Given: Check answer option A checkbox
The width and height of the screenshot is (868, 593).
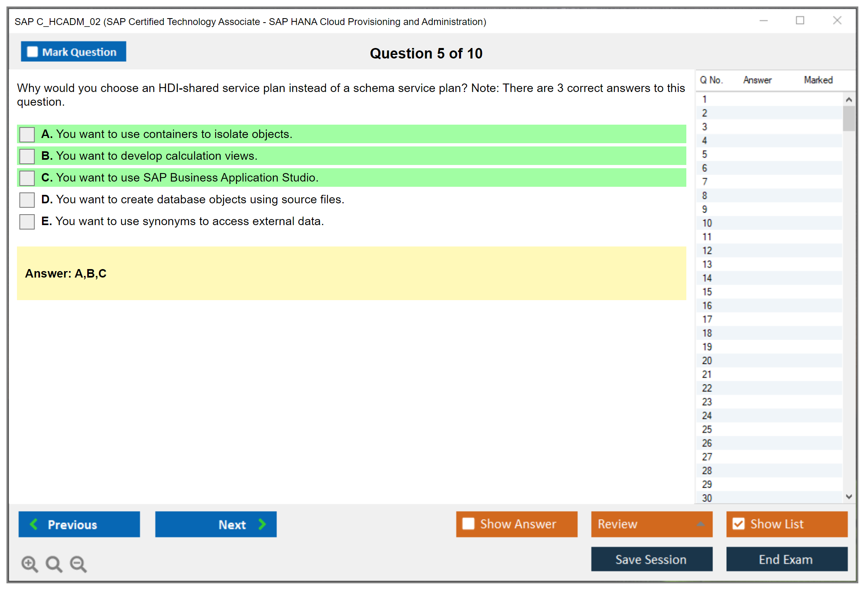Looking at the screenshot, I should pos(27,134).
